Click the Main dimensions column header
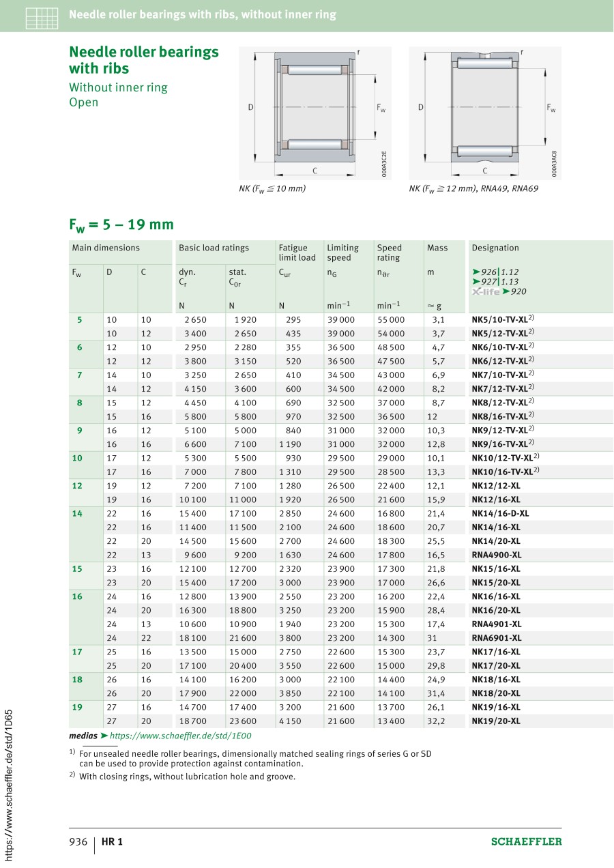The image size is (614, 868). point(106,248)
